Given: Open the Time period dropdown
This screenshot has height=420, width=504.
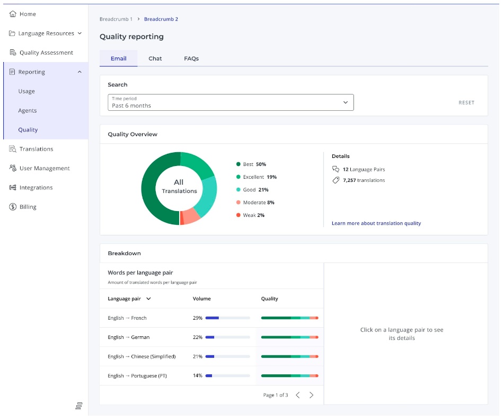Looking at the screenshot, I should tap(231, 102).
